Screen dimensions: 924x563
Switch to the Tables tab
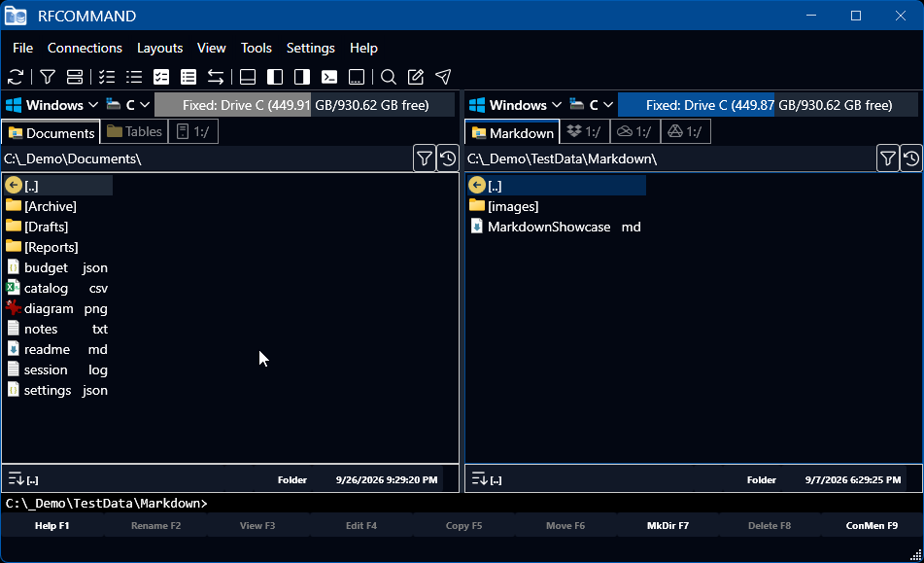pyautogui.click(x=134, y=131)
